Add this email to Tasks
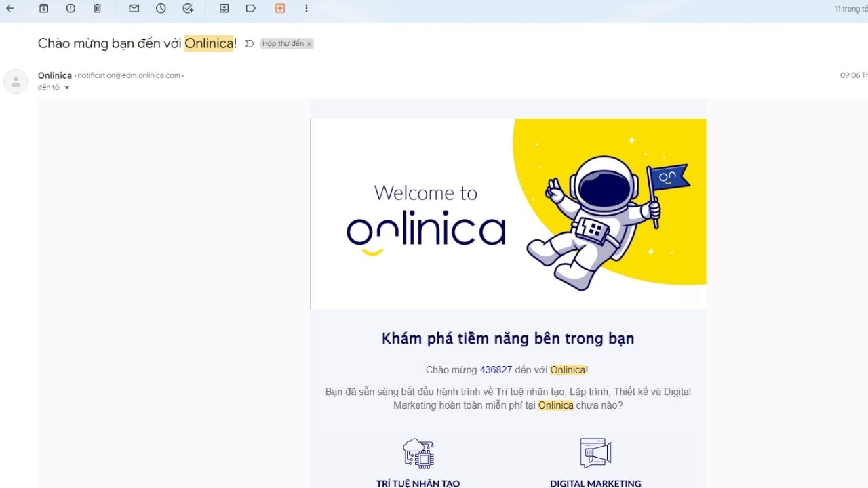 [x=188, y=8]
